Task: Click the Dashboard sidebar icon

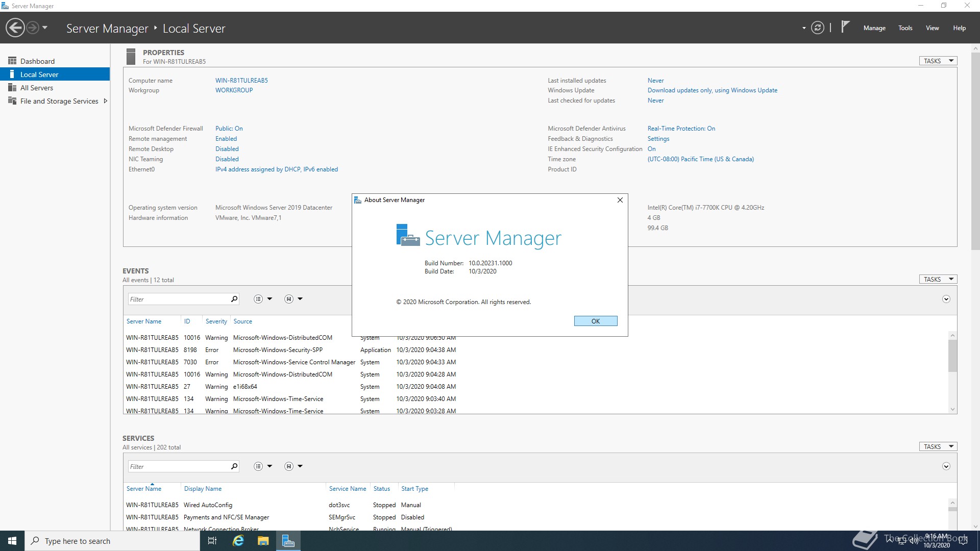Action: (x=12, y=61)
